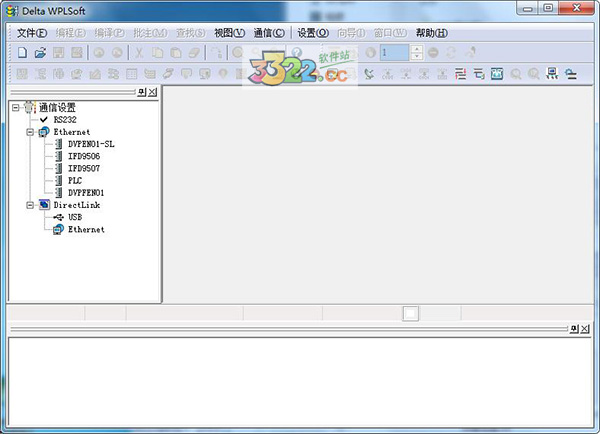Viewport: 600px width, 434px height.
Task: Open the 设置(O) menu
Action: coord(313,33)
